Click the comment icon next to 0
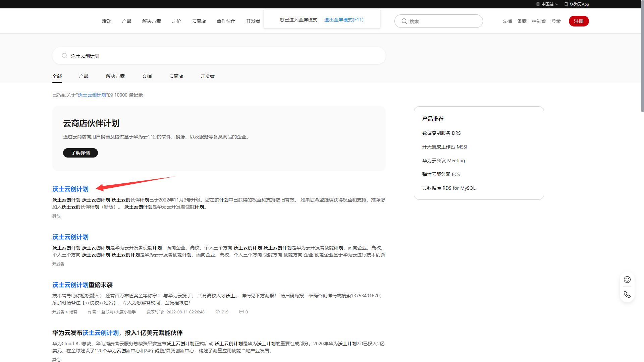The image size is (644, 362). click(241, 312)
